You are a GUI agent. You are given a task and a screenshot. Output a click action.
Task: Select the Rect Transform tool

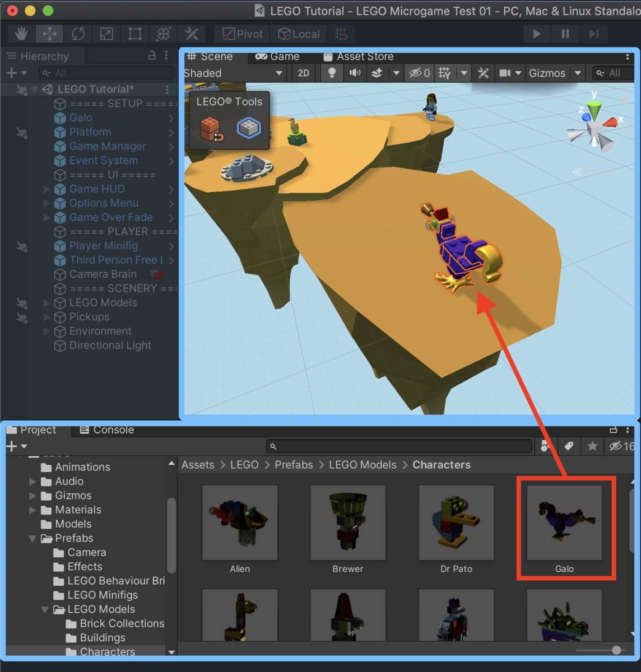coord(135,34)
